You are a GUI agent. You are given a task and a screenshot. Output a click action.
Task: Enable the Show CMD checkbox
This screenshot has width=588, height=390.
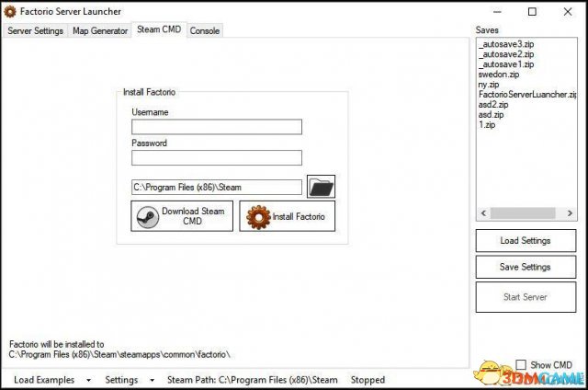pos(521,364)
